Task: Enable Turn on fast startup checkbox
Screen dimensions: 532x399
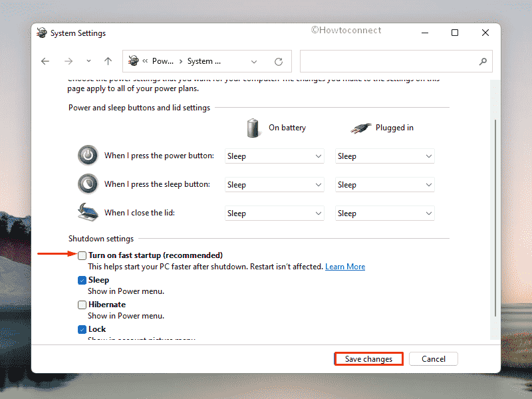Action: tap(82, 255)
